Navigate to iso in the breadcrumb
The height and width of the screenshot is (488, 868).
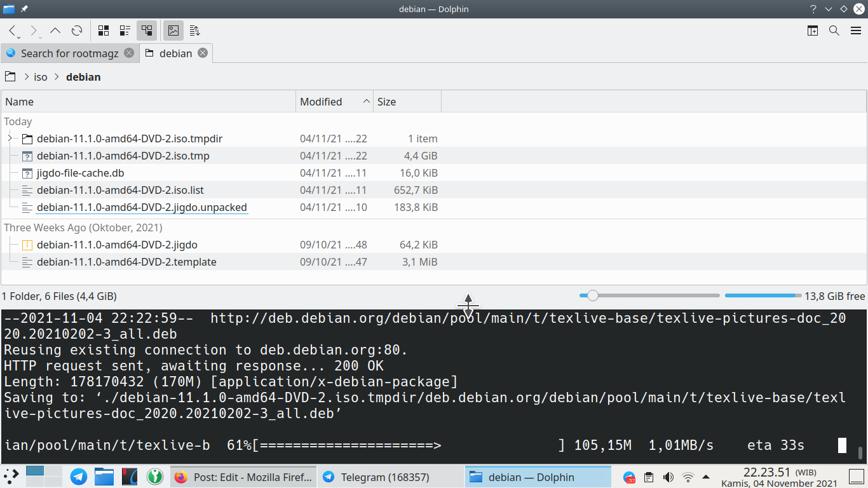tap(41, 77)
